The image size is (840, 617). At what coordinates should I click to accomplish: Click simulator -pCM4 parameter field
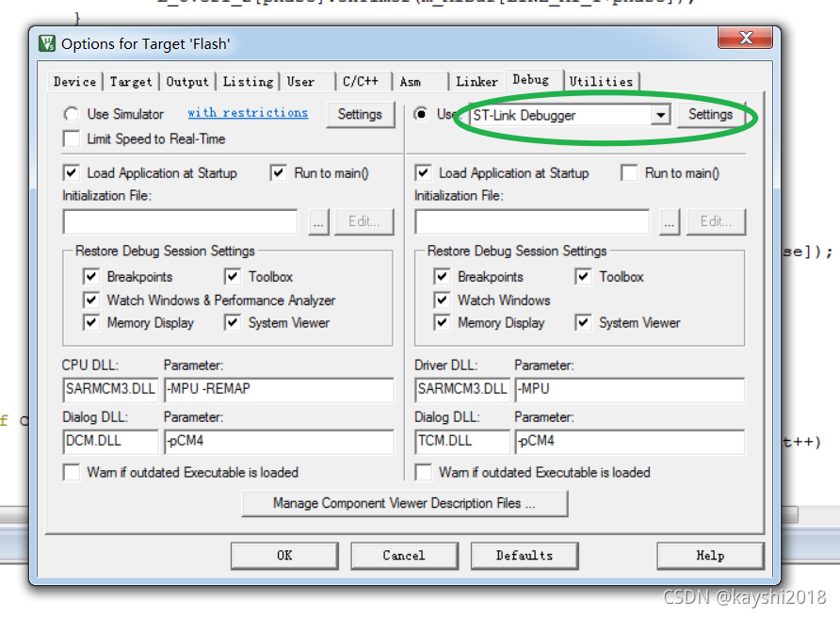point(279,441)
